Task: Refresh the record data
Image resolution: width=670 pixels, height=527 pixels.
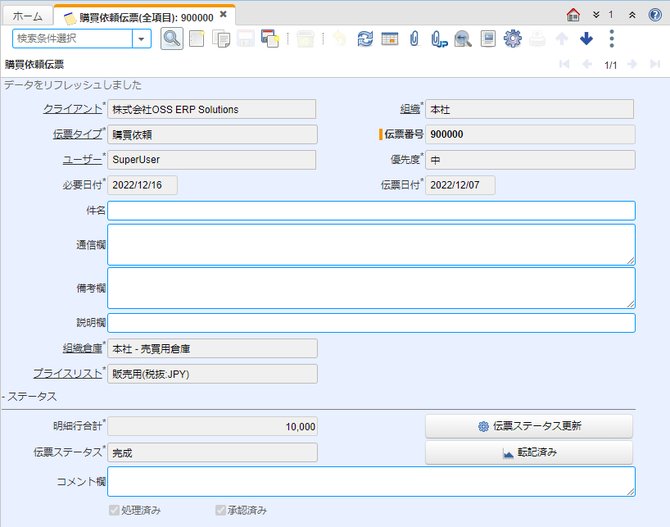Action: click(x=365, y=39)
